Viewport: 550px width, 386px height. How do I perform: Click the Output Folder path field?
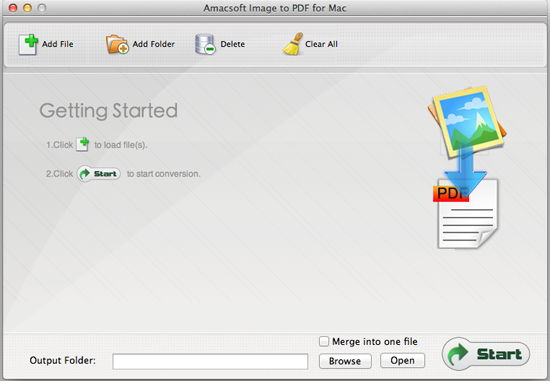tap(210, 361)
